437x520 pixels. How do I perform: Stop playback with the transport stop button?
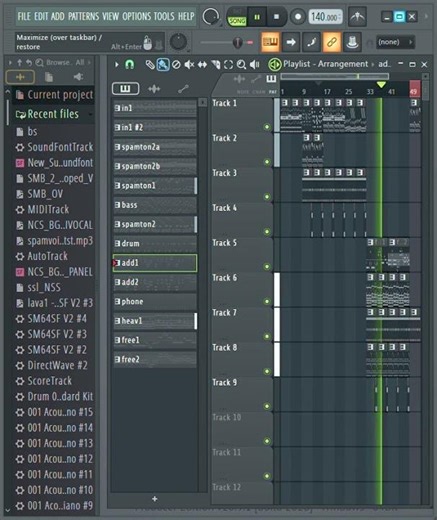(x=276, y=17)
